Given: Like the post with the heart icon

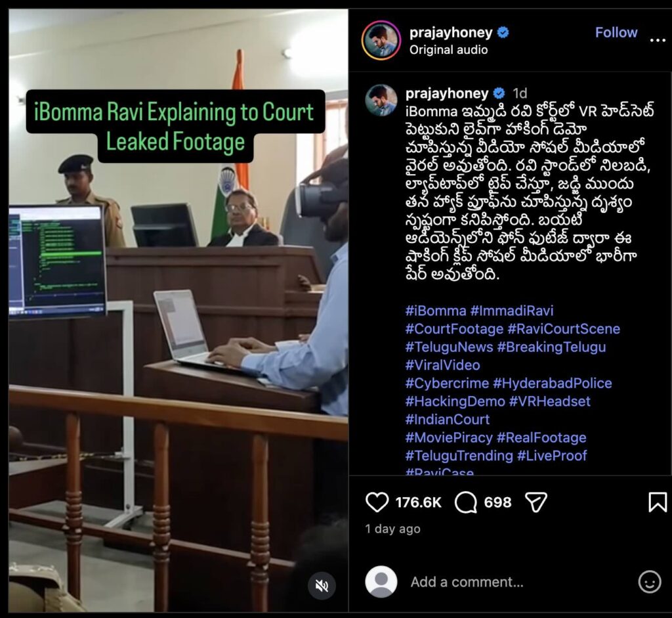Looking at the screenshot, I should (x=377, y=502).
